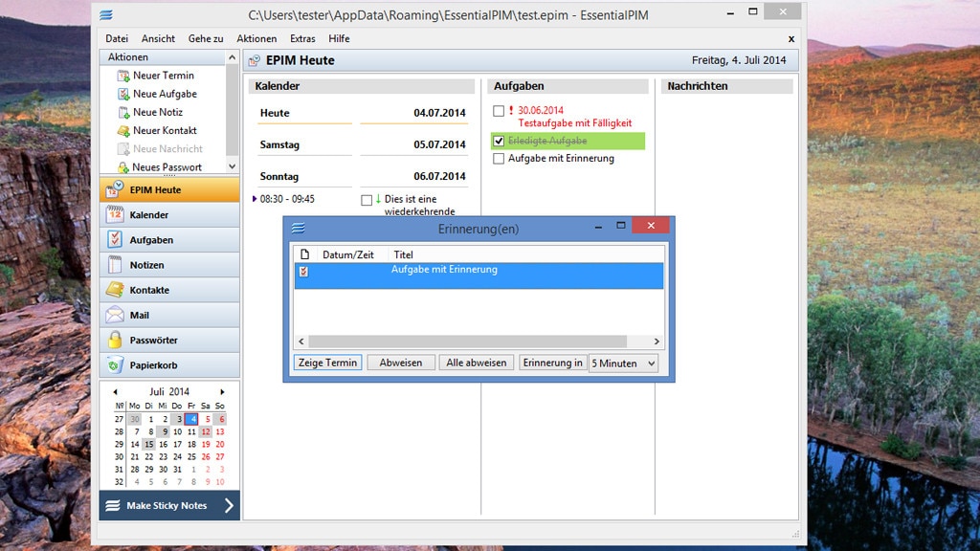Screen dimensions: 980x551
Task: Click the Aktionen panel down arrow
Action: (x=232, y=166)
